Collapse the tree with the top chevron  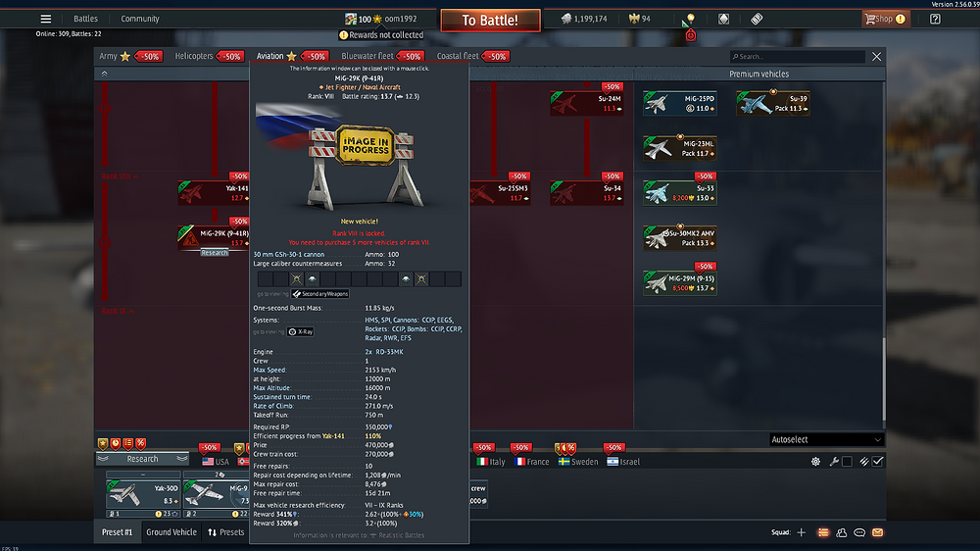point(105,74)
